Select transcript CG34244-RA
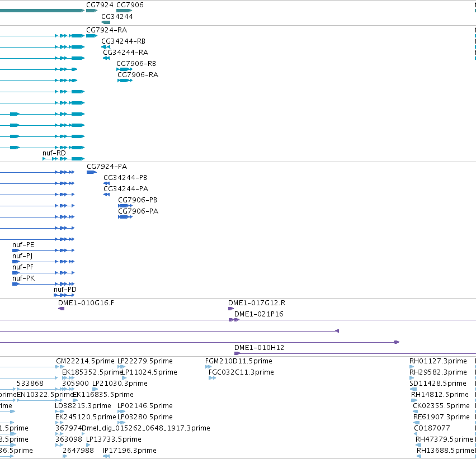The width and height of the screenshot is (476, 459). point(106,58)
